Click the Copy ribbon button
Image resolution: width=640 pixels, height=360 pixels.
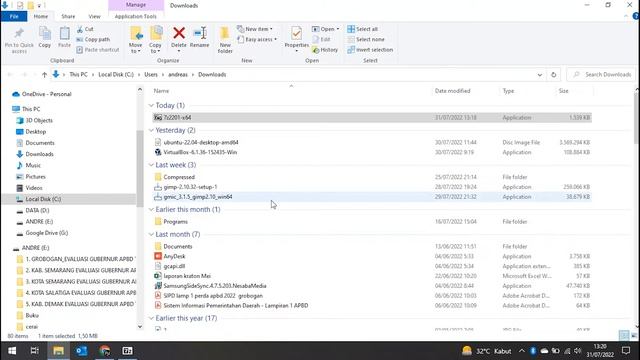(44, 38)
